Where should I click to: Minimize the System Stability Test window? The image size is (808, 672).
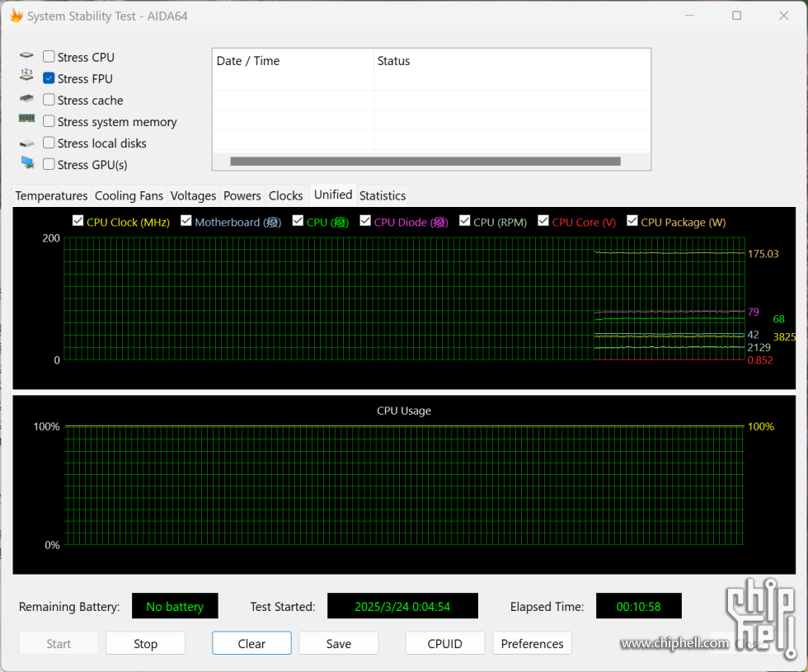coord(690,16)
